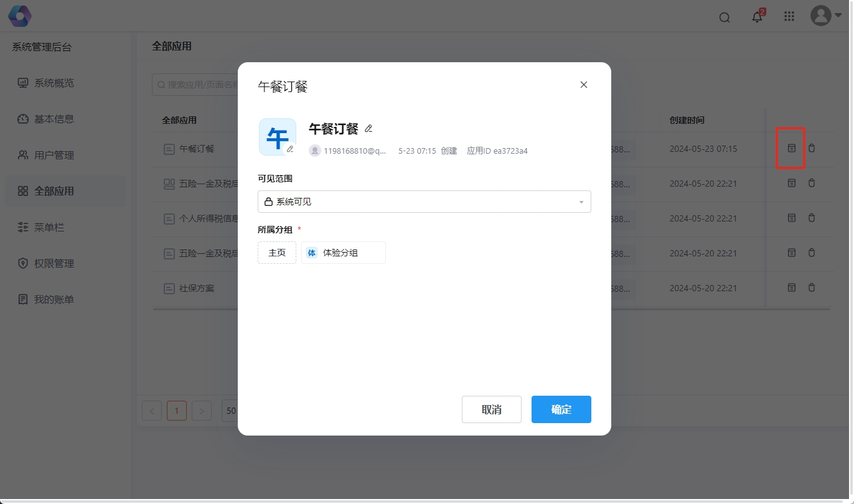Open the lunch ordering app detail icon highlighted in red

[791, 149]
